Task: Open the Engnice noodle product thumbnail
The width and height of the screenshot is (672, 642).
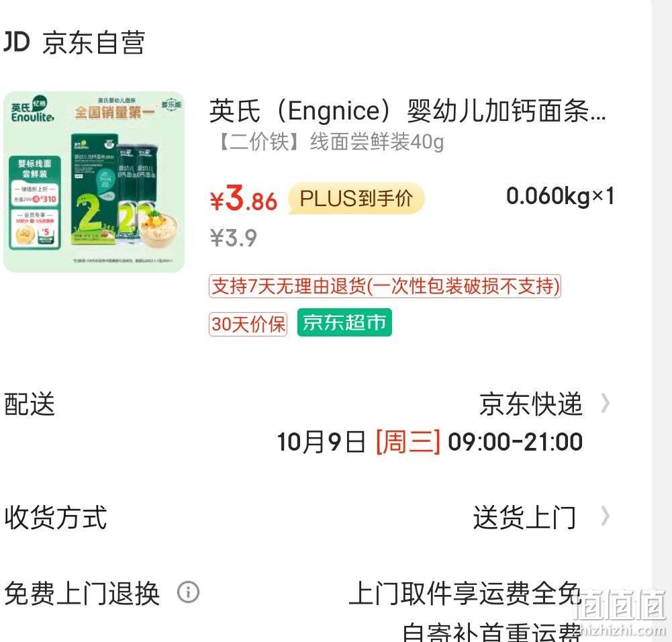Action: pyautogui.click(x=94, y=182)
